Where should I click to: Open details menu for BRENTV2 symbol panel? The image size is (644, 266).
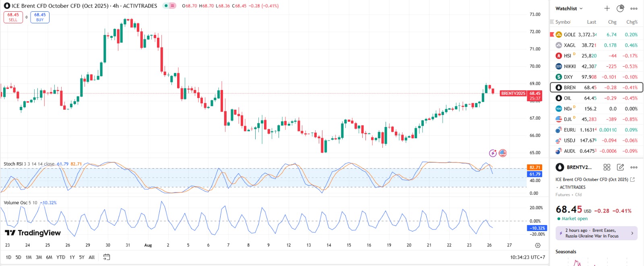point(634,167)
